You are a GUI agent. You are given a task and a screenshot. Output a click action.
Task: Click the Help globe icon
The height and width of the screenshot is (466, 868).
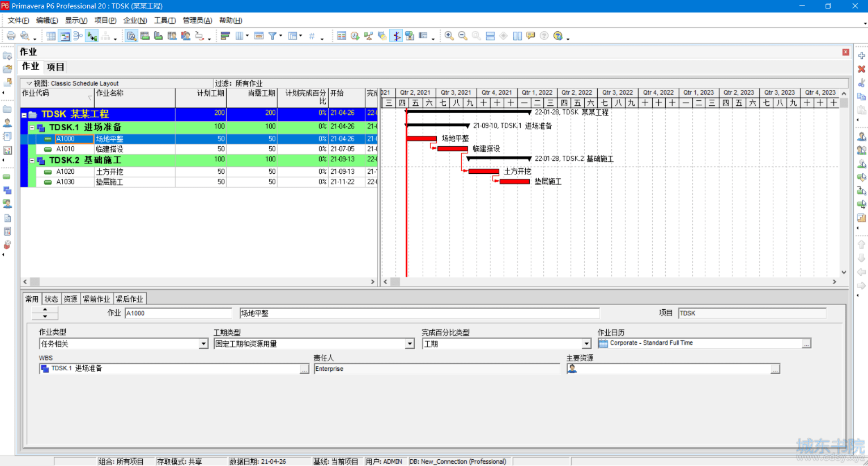point(558,36)
